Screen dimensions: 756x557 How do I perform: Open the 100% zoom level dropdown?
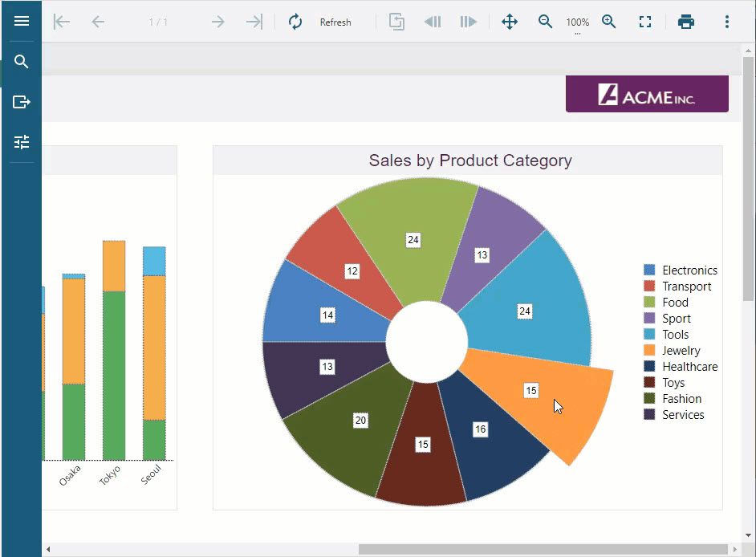pos(578,22)
